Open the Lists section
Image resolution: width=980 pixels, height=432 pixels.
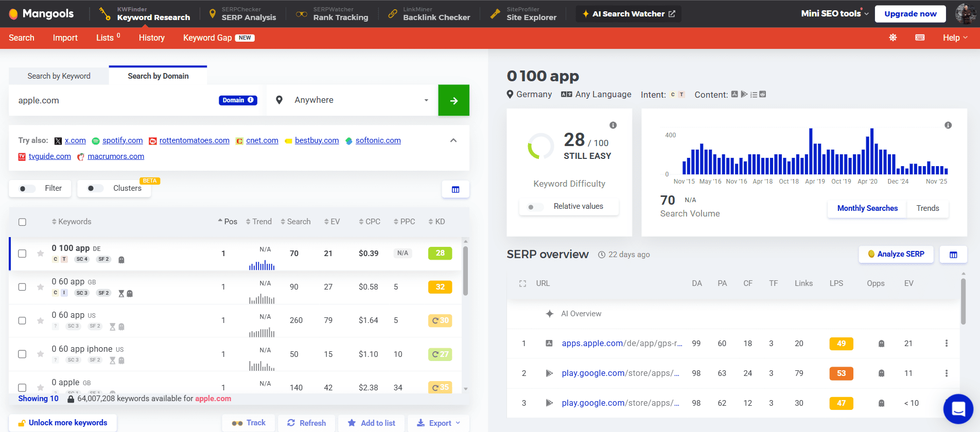click(x=108, y=38)
